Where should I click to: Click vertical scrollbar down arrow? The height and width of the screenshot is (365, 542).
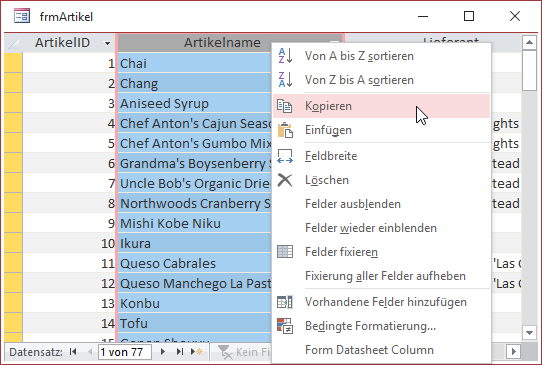529,333
